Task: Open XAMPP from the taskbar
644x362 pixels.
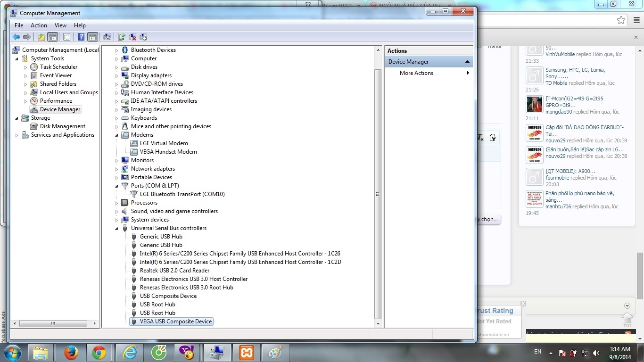Action: pyautogui.click(x=247, y=353)
